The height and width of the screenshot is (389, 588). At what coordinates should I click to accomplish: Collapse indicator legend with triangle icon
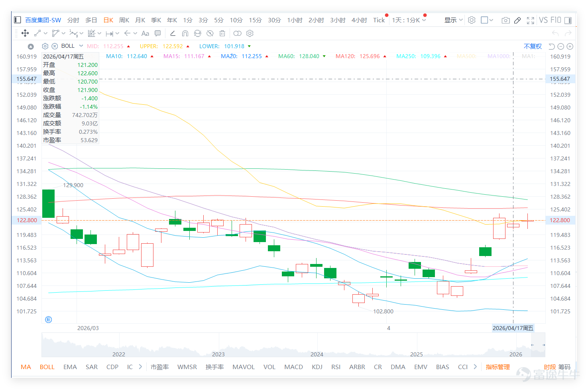(31, 47)
